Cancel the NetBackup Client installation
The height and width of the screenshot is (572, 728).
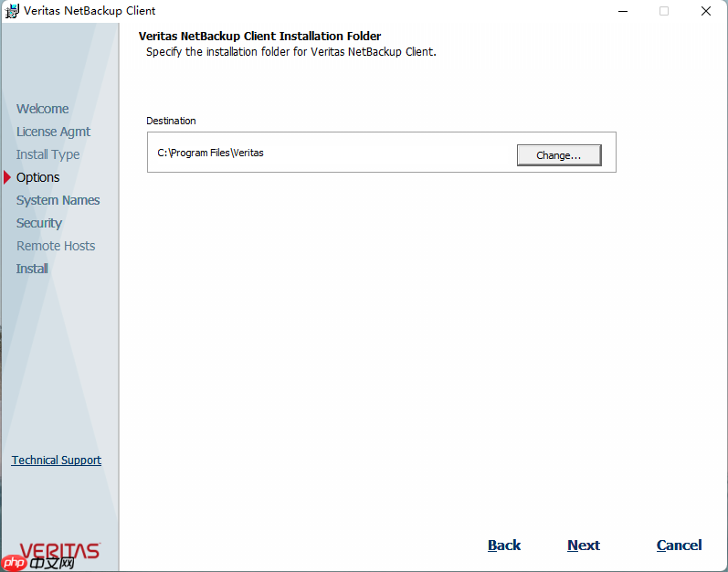point(680,546)
